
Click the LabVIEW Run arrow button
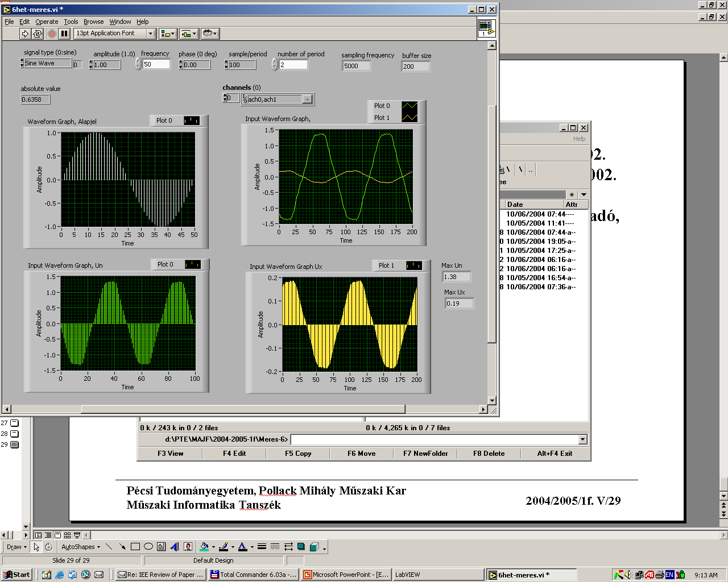(25, 34)
